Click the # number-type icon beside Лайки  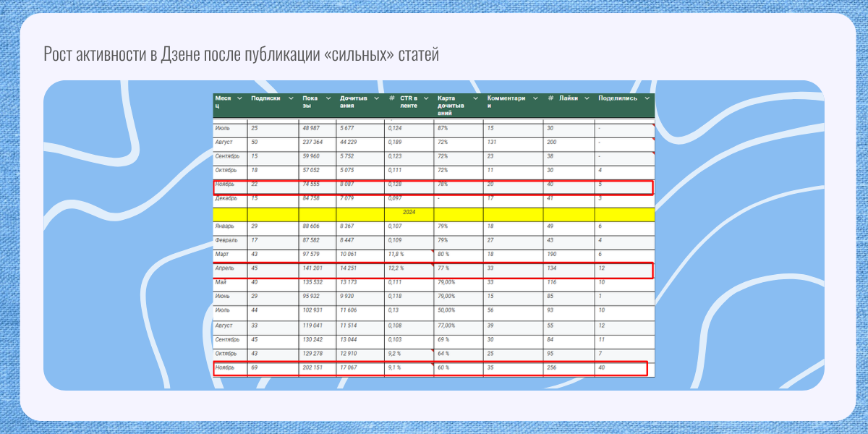click(x=550, y=98)
